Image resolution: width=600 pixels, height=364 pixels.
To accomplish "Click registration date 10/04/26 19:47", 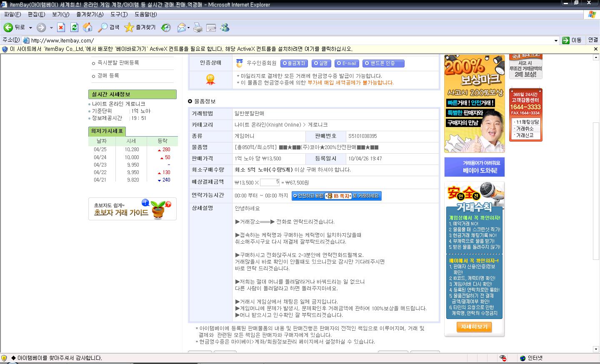I will click(x=365, y=159).
